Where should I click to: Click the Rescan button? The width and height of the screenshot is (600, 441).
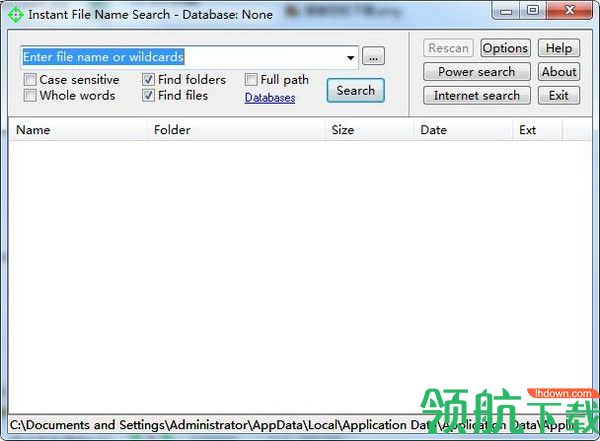coord(448,48)
